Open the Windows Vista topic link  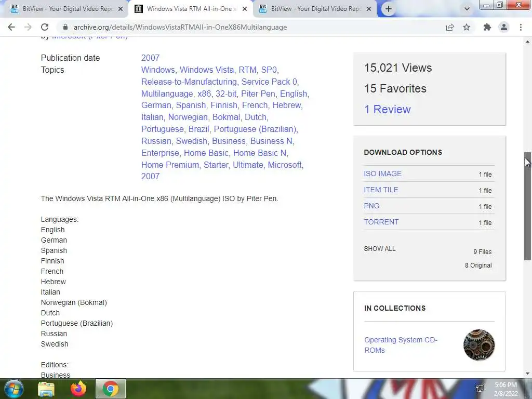207,70
